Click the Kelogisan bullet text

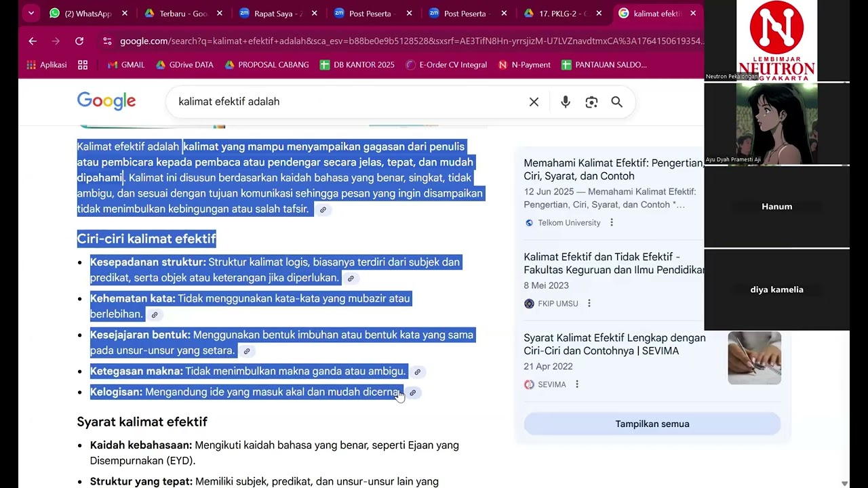click(x=246, y=392)
